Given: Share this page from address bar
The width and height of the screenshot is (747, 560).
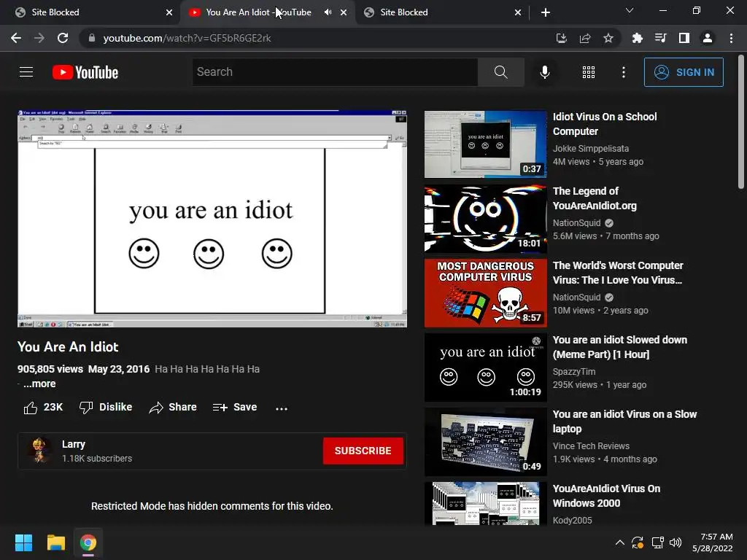Looking at the screenshot, I should [585, 38].
